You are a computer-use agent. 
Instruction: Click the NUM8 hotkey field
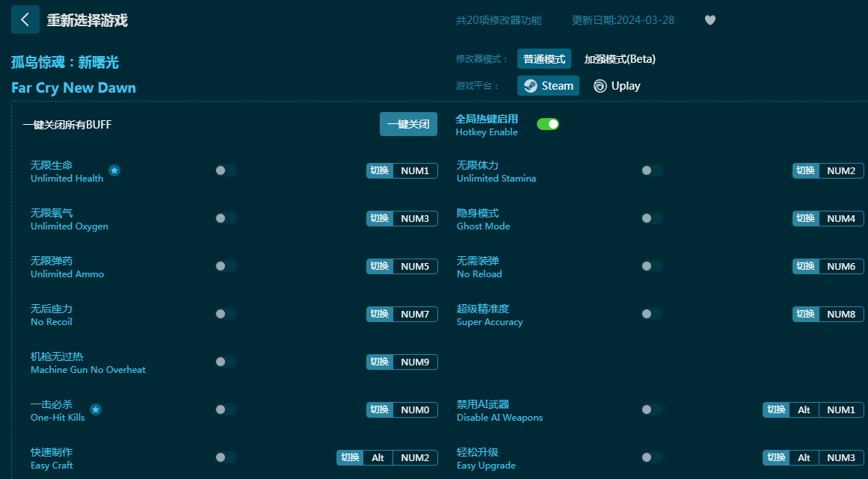point(841,314)
